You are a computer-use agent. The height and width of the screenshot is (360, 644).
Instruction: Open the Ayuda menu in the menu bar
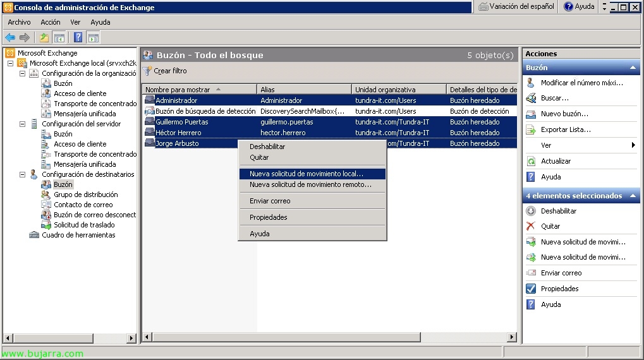[100, 22]
